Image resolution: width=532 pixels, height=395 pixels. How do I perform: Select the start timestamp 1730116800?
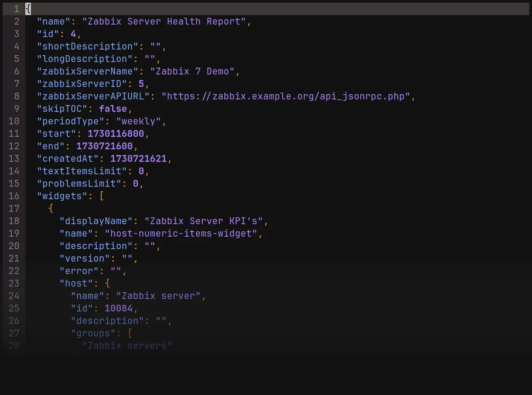pos(116,134)
